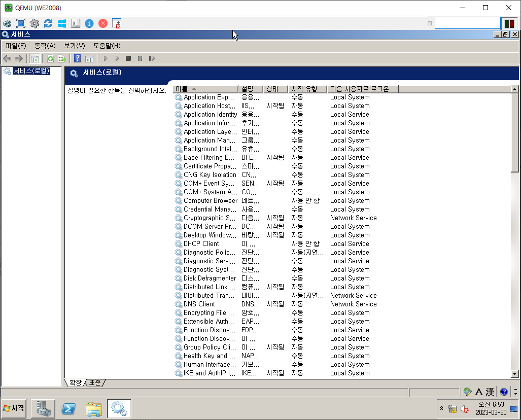Open the 파일(F) menu
The image size is (521, 420).
(16, 46)
